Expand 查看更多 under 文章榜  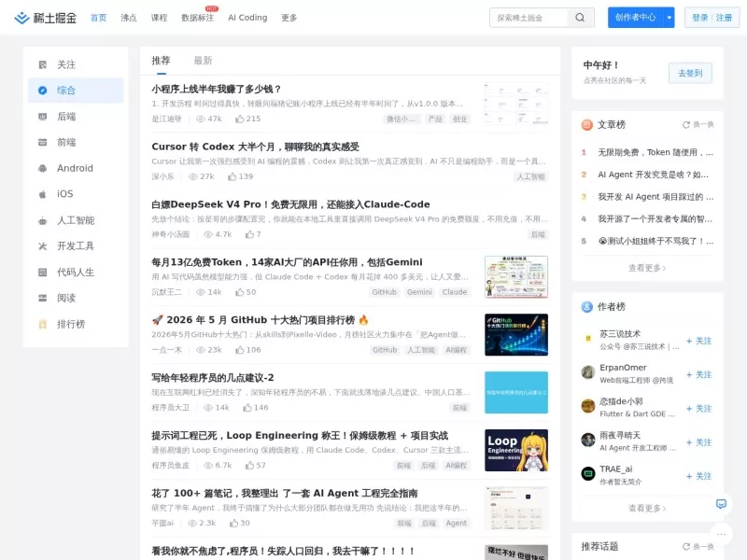pyautogui.click(x=647, y=268)
